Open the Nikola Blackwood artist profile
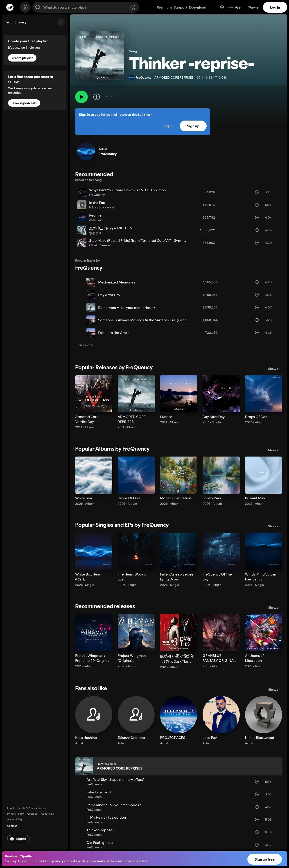The width and height of the screenshot is (289, 868). click(x=263, y=721)
